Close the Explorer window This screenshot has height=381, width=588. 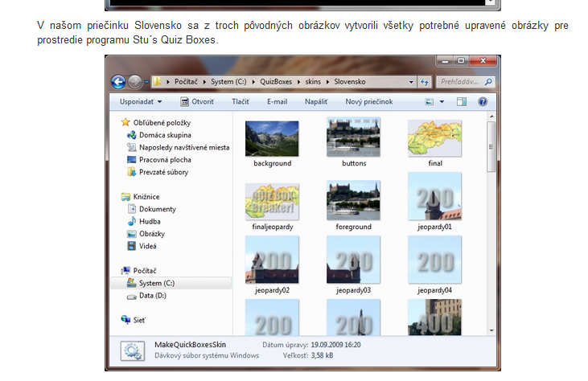click(483, 61)
